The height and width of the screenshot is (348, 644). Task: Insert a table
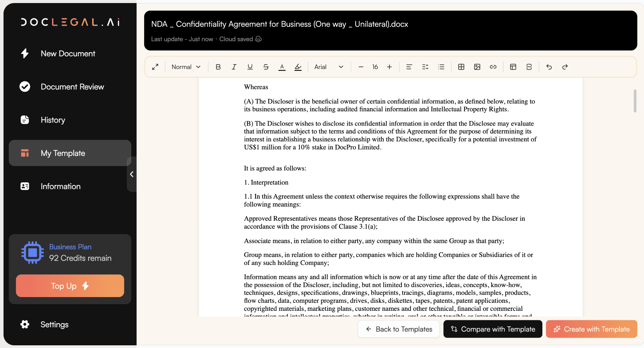tap(461, 67)
